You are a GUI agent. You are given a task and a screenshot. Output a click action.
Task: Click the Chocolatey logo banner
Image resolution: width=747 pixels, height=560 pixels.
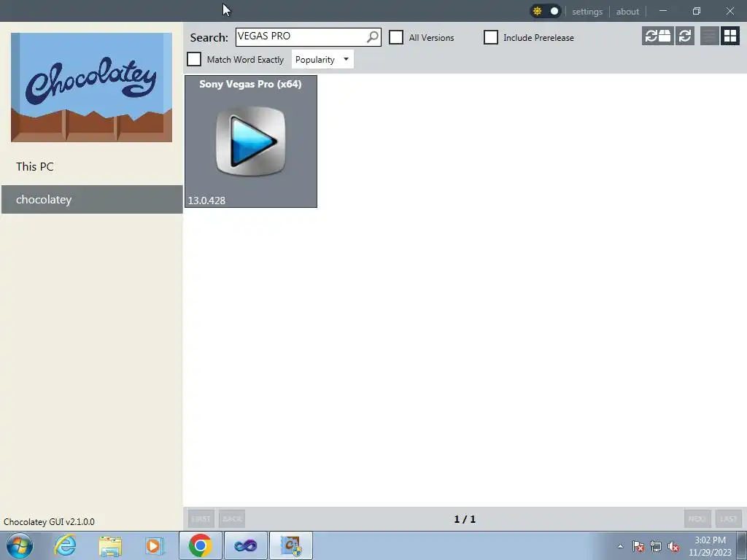point(91,87)
